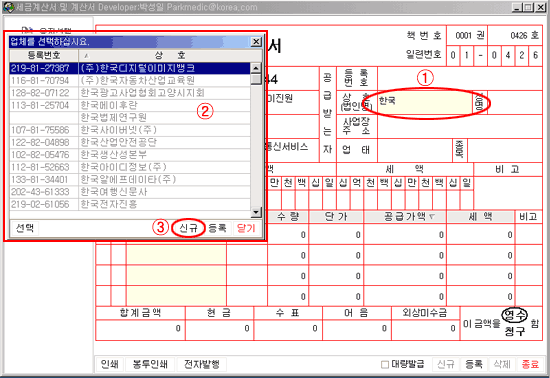Enable the 대량발급 checkbox
The image size is (550, 378).
coord(384,364)
